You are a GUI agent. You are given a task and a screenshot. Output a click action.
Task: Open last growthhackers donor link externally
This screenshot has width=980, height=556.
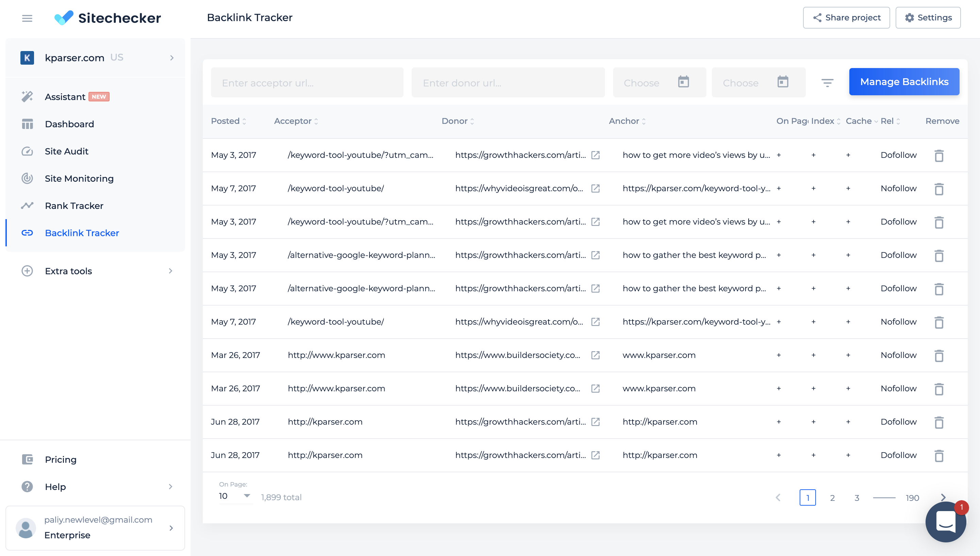click(595, 455)
